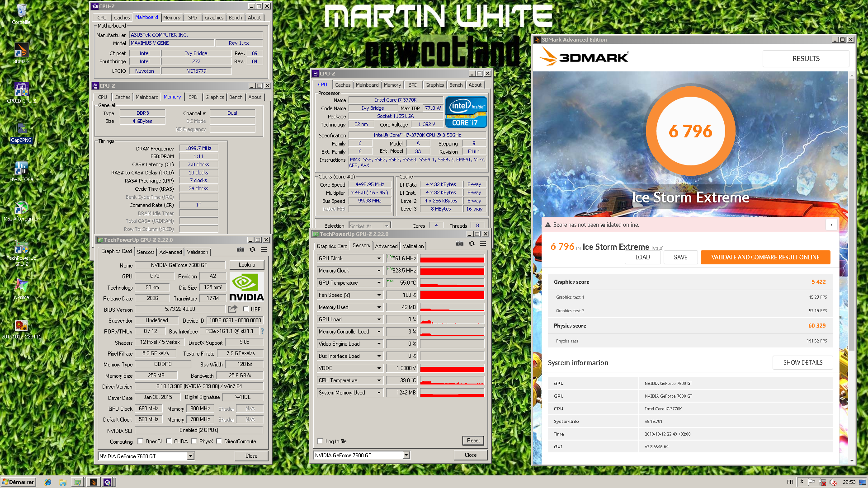Refresh the GPU-Z Graphics Card window
The width and height of the screenshot is (868, 488).
(252, 249)
